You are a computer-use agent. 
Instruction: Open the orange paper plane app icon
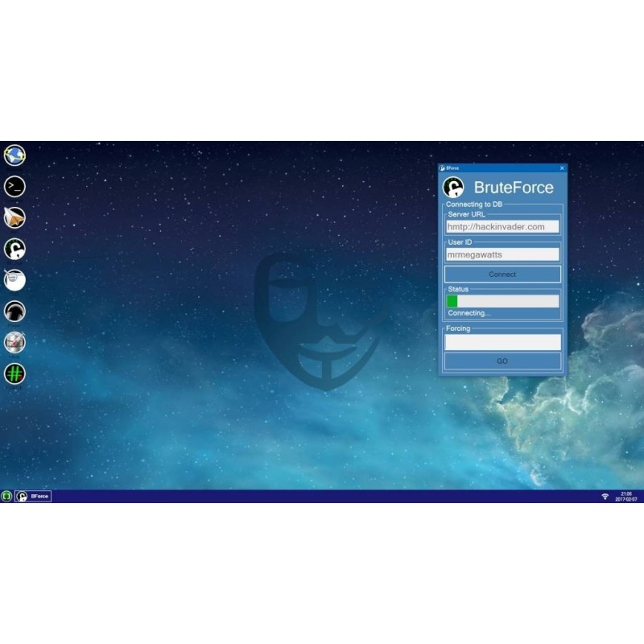(x=14, y=217)
